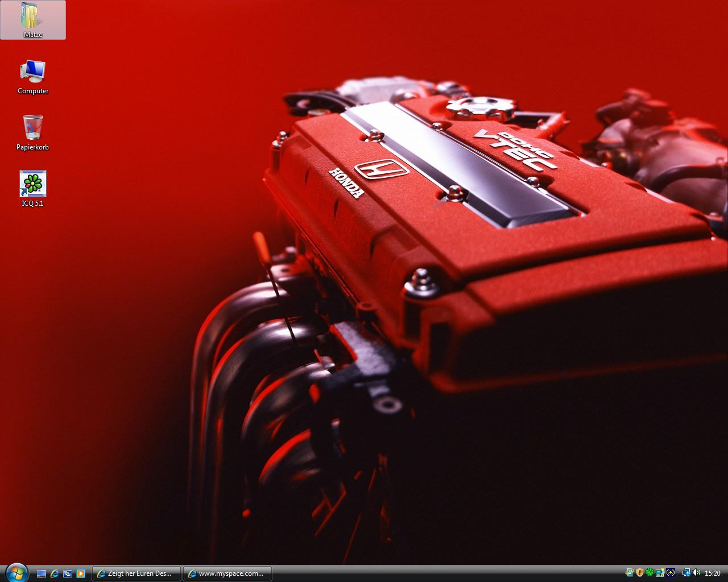728x582 pixels.
Task: Click the green ICQ flower tray icon
Action: pyautogui.click(x=650, y=572)
